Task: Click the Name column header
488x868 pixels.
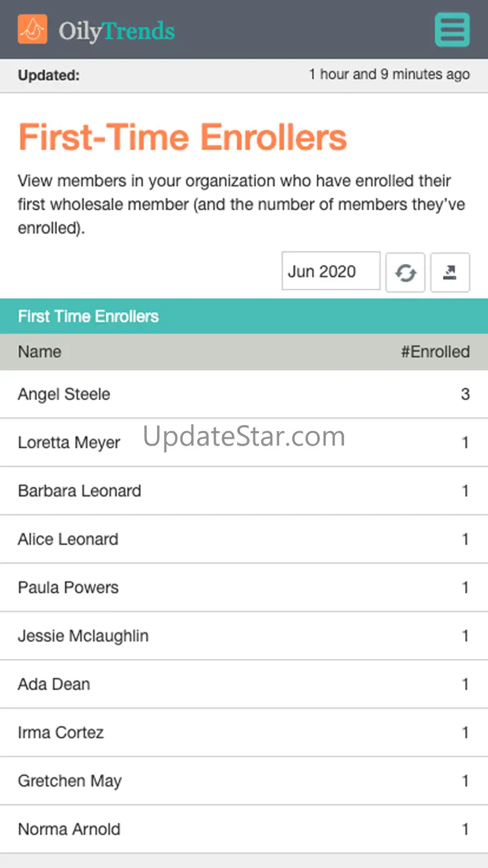Action: [x=39, y=352]
